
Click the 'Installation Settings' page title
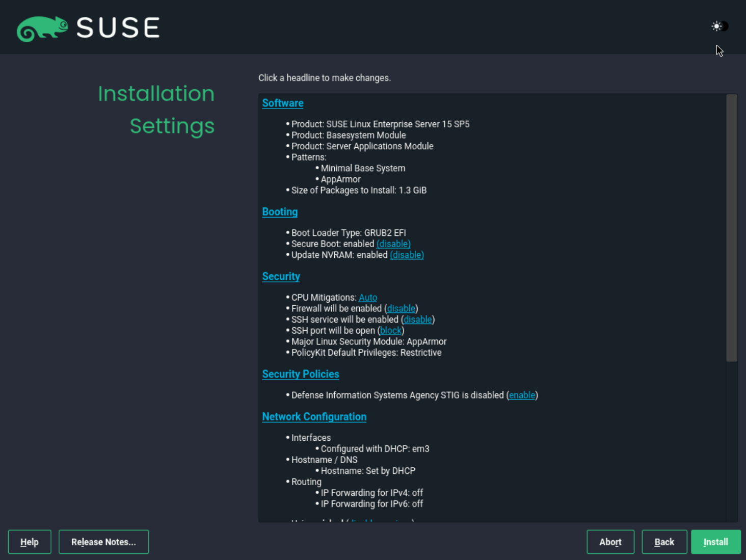[156, 110]
